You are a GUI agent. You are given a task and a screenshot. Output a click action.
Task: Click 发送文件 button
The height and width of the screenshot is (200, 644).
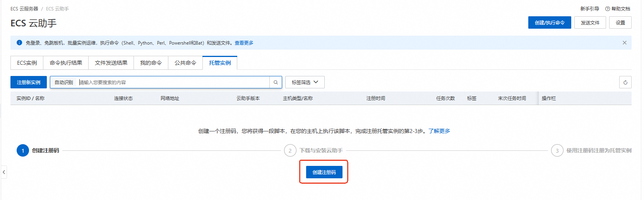click(x=590, y=22)
